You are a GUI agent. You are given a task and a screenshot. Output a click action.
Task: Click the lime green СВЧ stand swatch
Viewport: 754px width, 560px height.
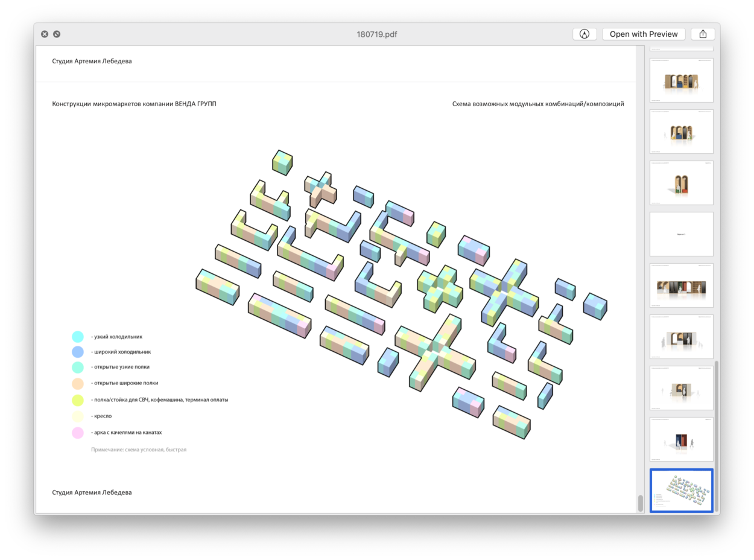coord(78,399)
